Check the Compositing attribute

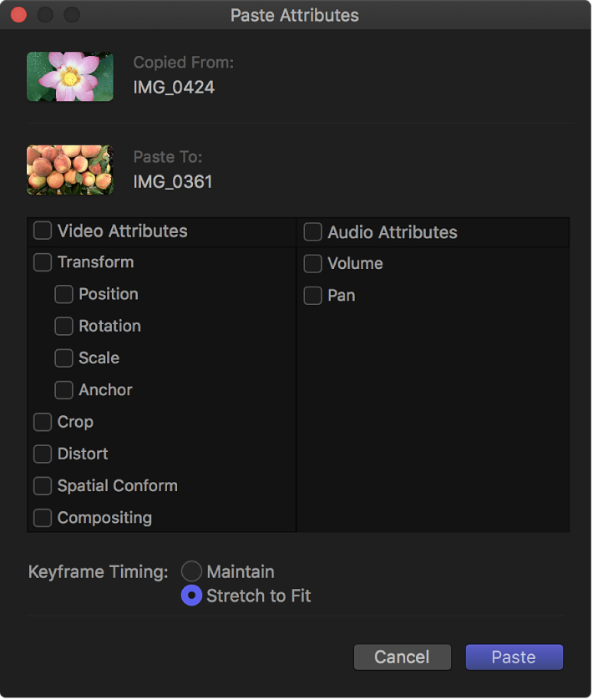42,517
